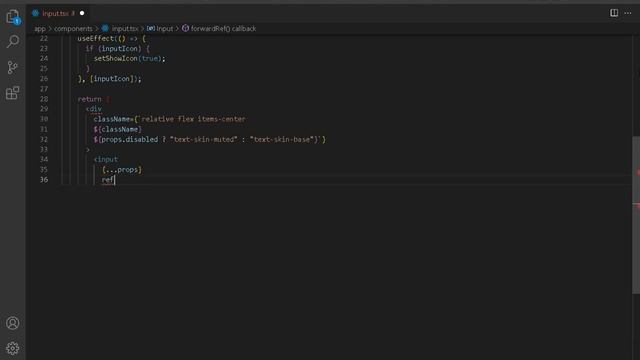Screen dimensions: 640x360
Task: Open the editor More Actions ellipsis
Action: click(x=628, y=13)
